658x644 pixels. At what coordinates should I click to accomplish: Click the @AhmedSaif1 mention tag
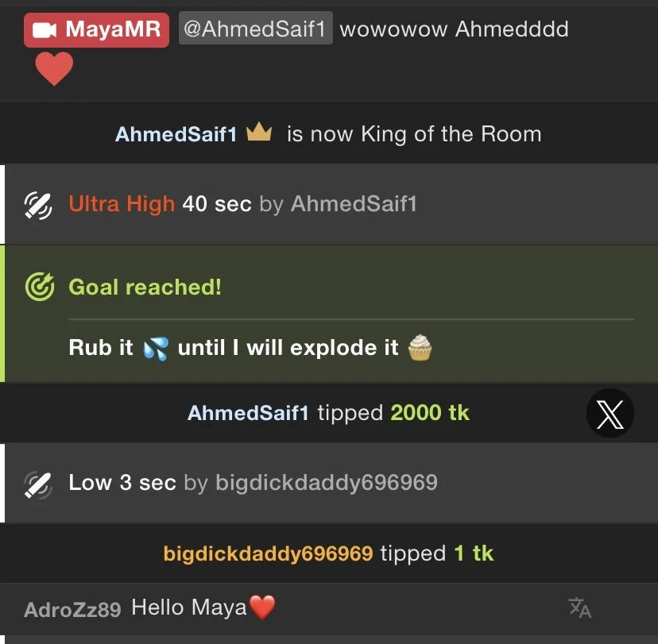pos(256,28)
